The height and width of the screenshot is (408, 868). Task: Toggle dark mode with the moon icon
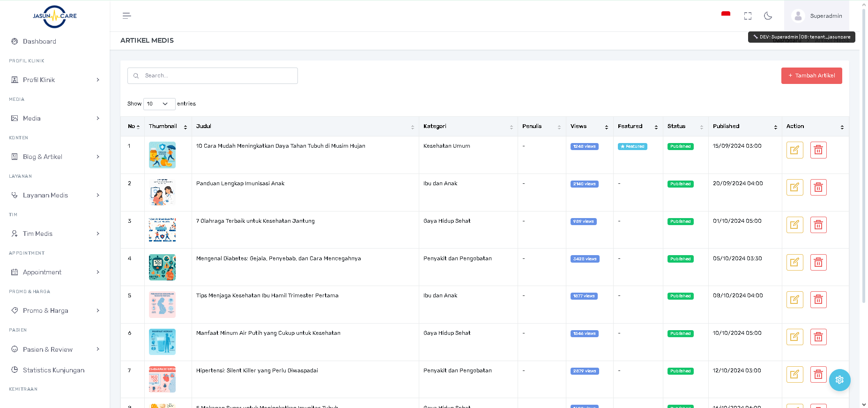click(768, 16)
